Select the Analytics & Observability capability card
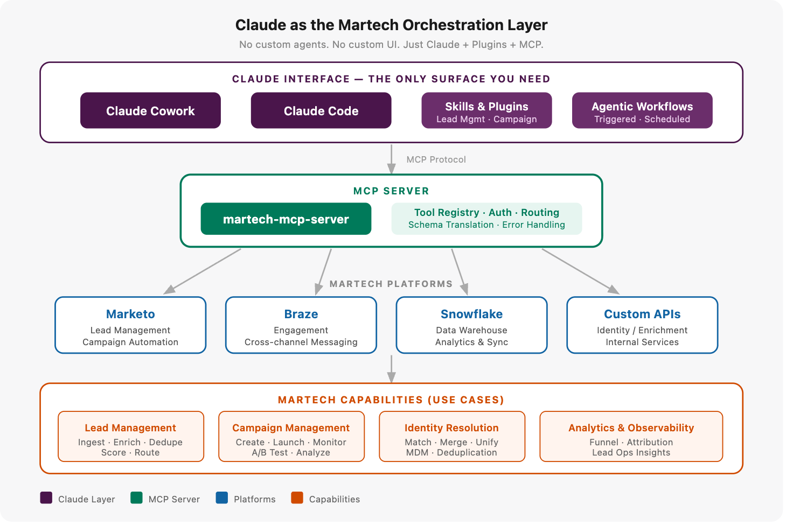This screenshot has height=532, width=793. 631,437
